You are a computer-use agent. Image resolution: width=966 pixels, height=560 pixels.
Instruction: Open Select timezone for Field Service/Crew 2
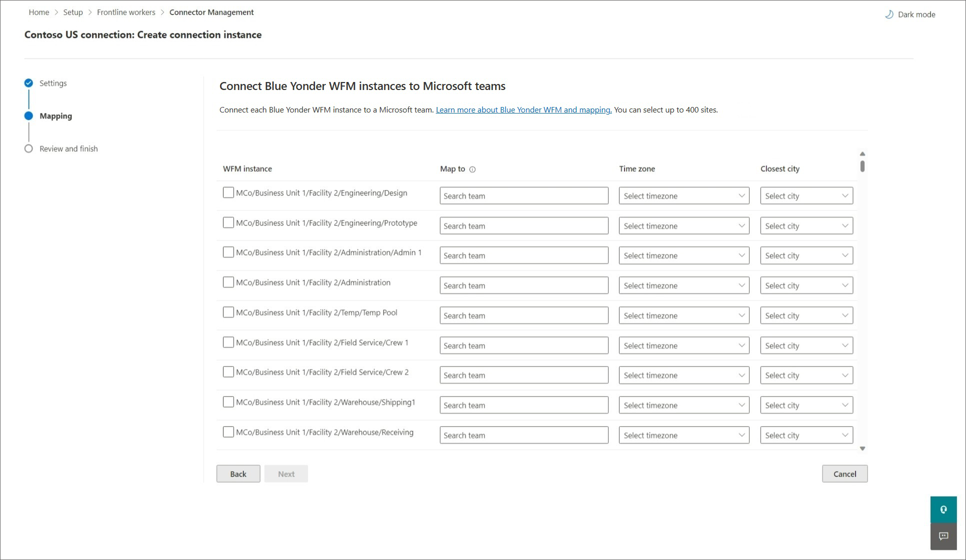[x=683, y=375]
